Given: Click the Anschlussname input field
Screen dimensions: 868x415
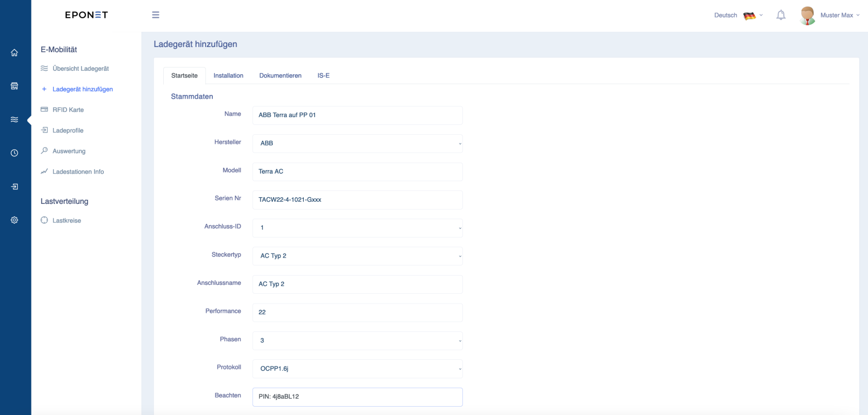Looking at the screenshot, I should click(358, 284).
